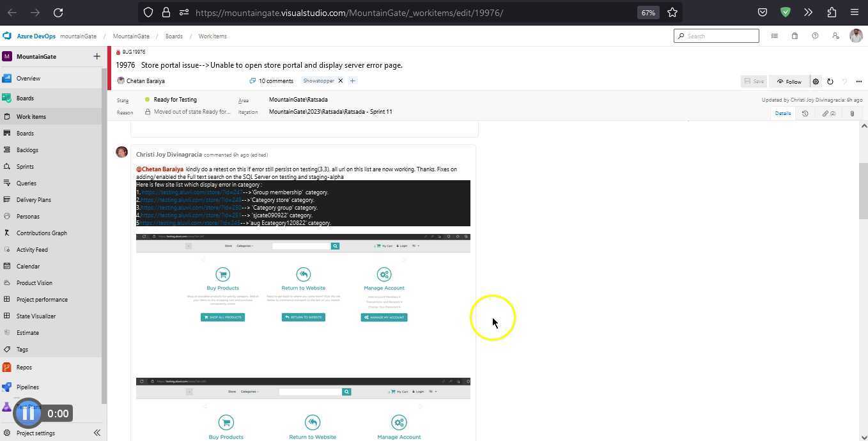The width and height of the screenshot is (868, 441).
Task: Open the more options ellipsis menu
Action: tap(859, 81)
